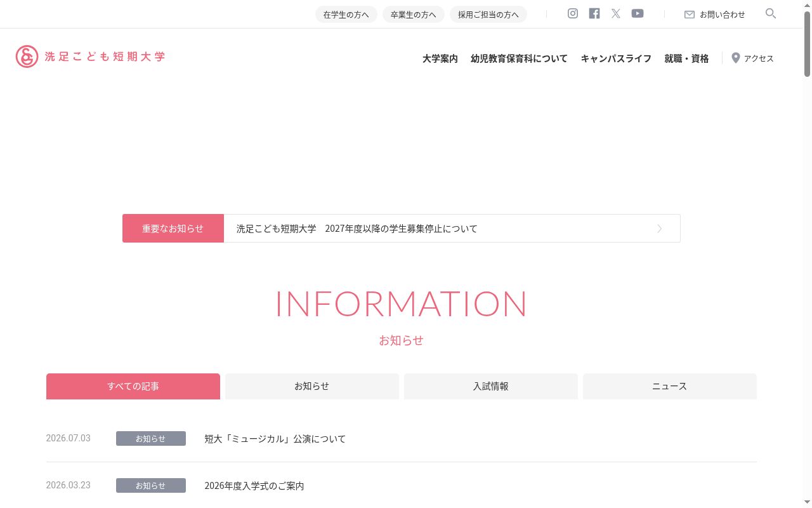Open the Instagram icon link
812x508 pixels.
click(573, 13)
